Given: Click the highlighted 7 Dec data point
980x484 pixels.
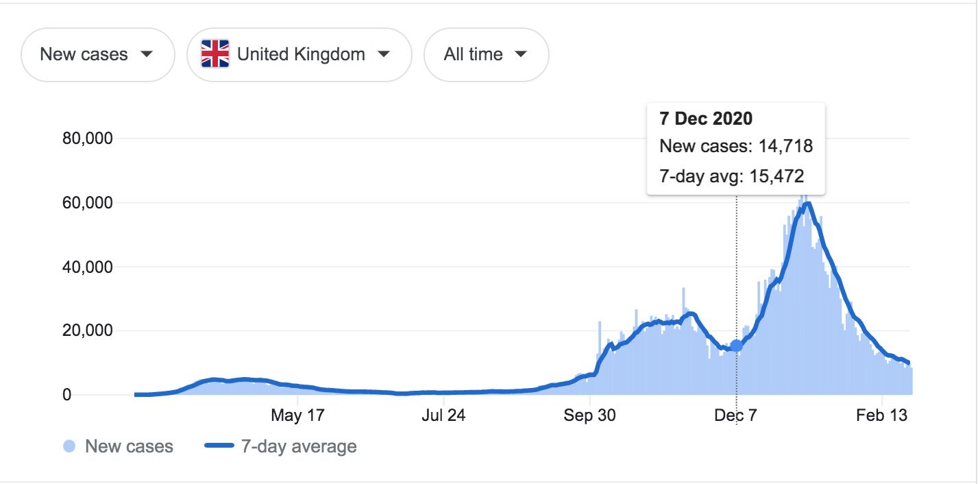Looking at the screenshot, I should pyautogui.click(x=737, y=346).
